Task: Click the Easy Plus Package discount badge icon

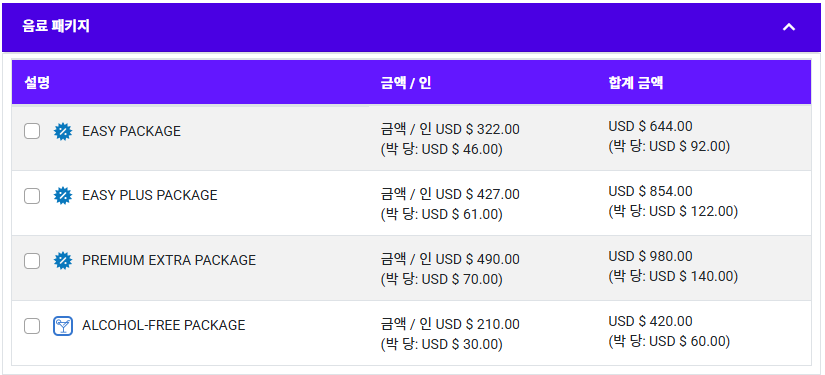Action: [x=63, y=196]
